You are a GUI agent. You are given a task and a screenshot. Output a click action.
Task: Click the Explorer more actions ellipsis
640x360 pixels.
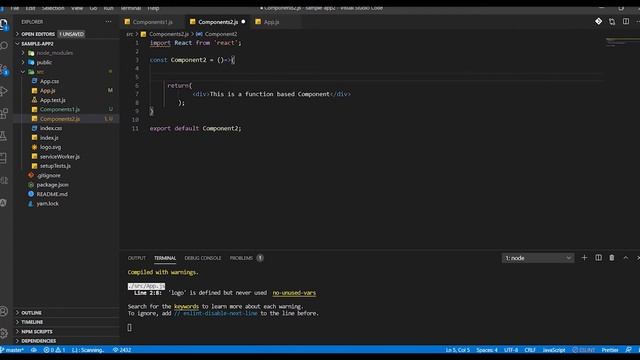[x=108, y=22]
